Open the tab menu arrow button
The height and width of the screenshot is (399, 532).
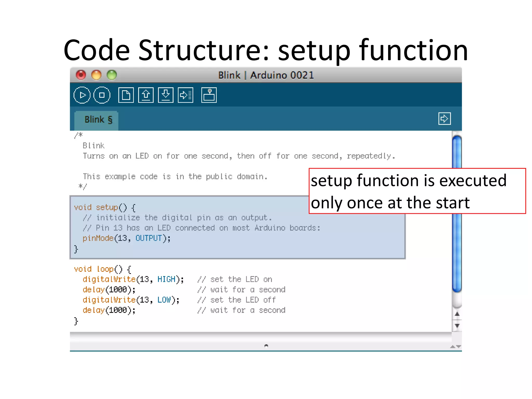[444, 119]
